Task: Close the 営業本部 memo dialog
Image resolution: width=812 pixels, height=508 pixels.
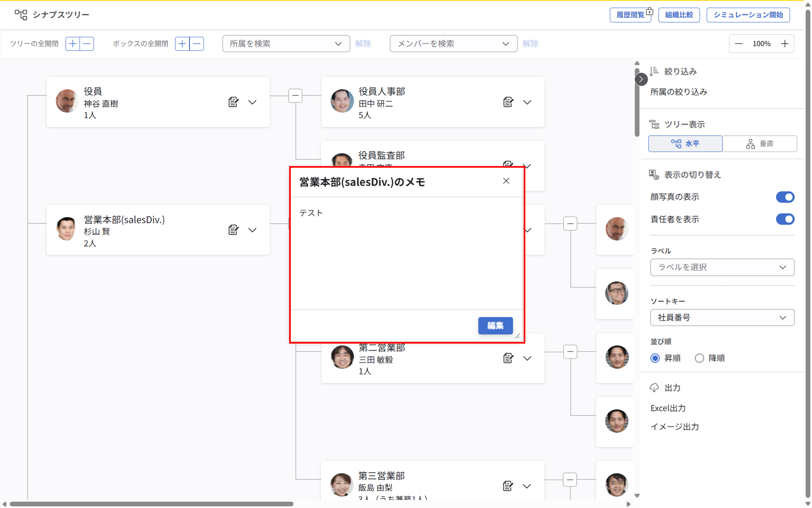Action: click(506, 181)
